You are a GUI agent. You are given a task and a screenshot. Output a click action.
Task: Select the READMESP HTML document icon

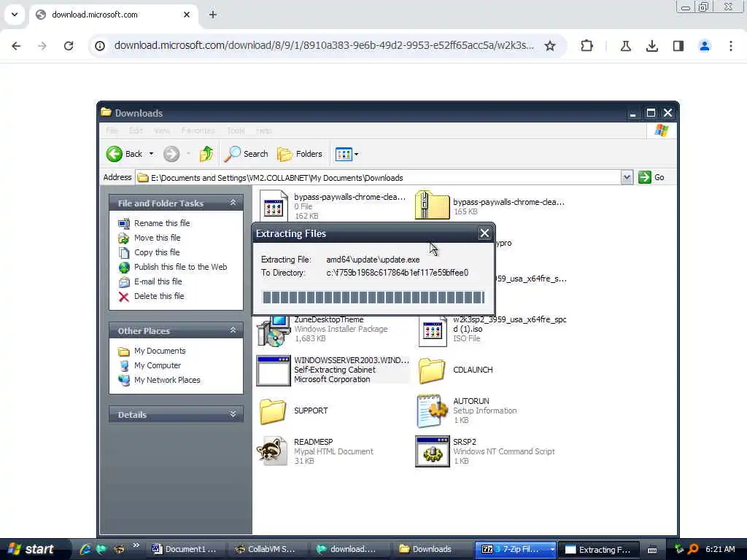tap(273, 451)
